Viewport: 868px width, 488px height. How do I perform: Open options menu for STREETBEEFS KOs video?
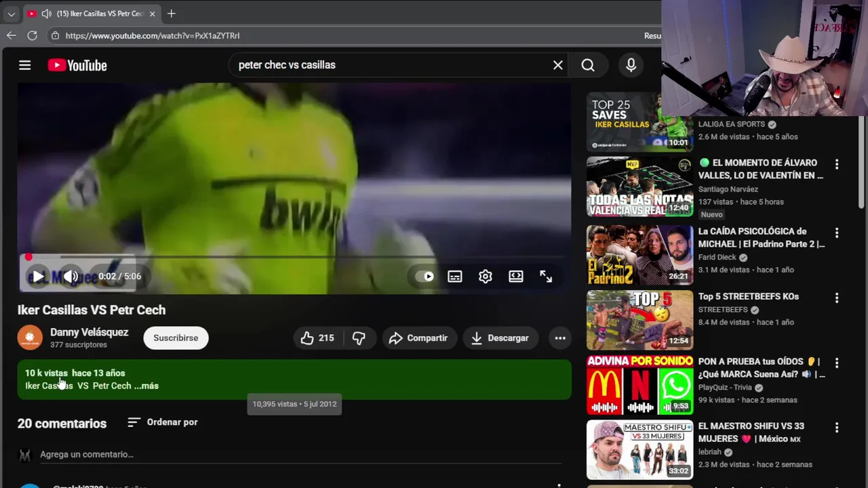tap(837, 298)
